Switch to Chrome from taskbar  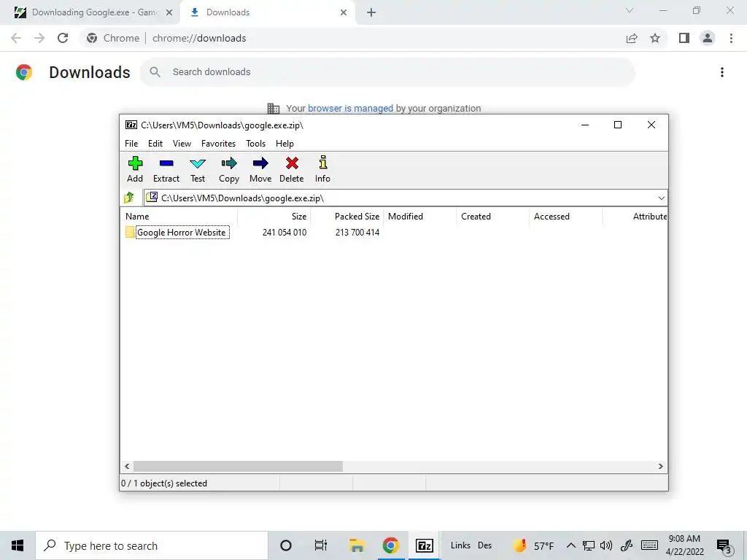coord(391,545)
